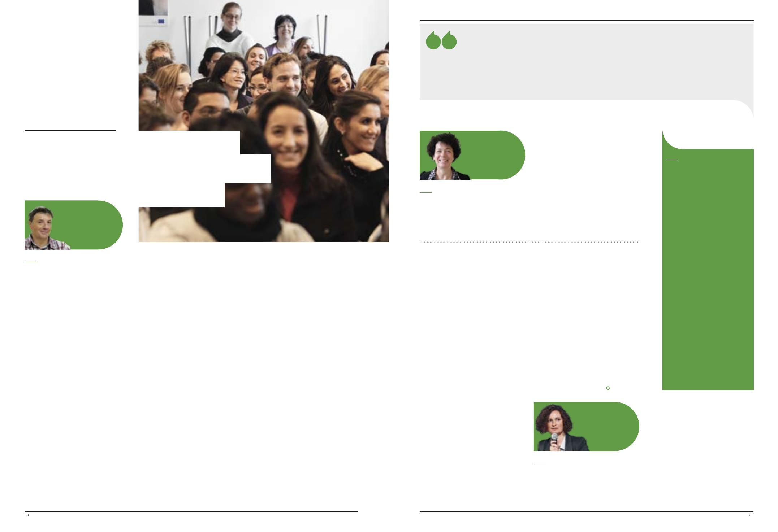
Task: Click the gray quote box background
Action: pyautogui.click(x=586, y=62)
